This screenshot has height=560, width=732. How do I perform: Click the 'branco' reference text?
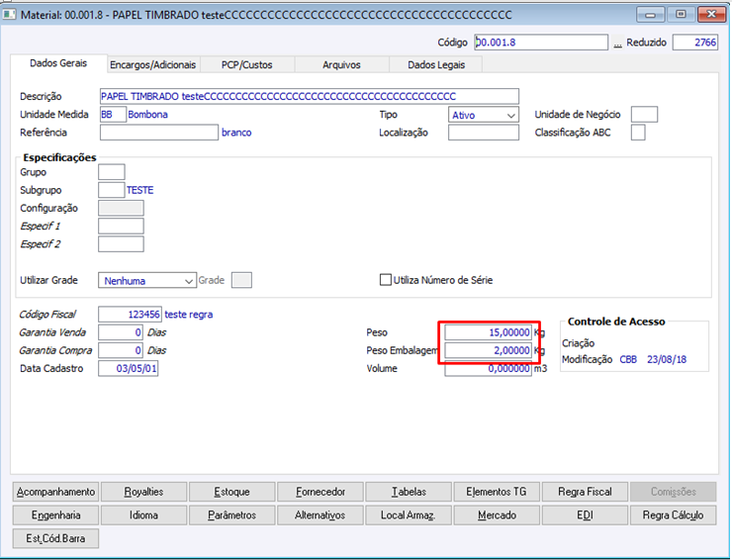[x=236, y=133]
